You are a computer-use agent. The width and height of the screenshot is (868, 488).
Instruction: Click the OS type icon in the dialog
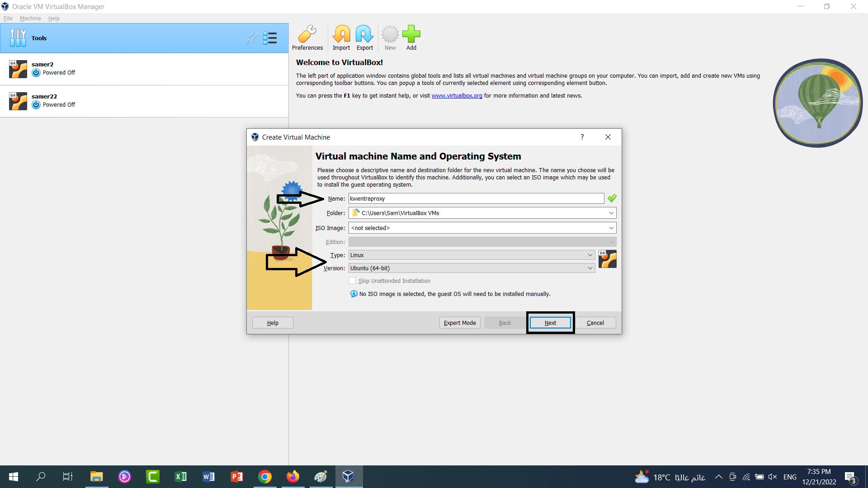click(x=607, y=259)
